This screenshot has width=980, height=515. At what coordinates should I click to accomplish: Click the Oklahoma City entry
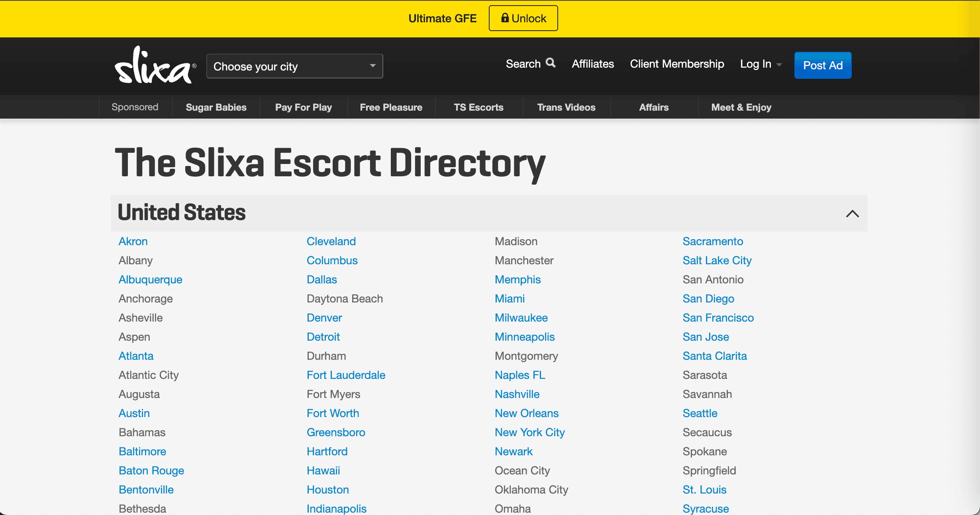pos(531,490)
